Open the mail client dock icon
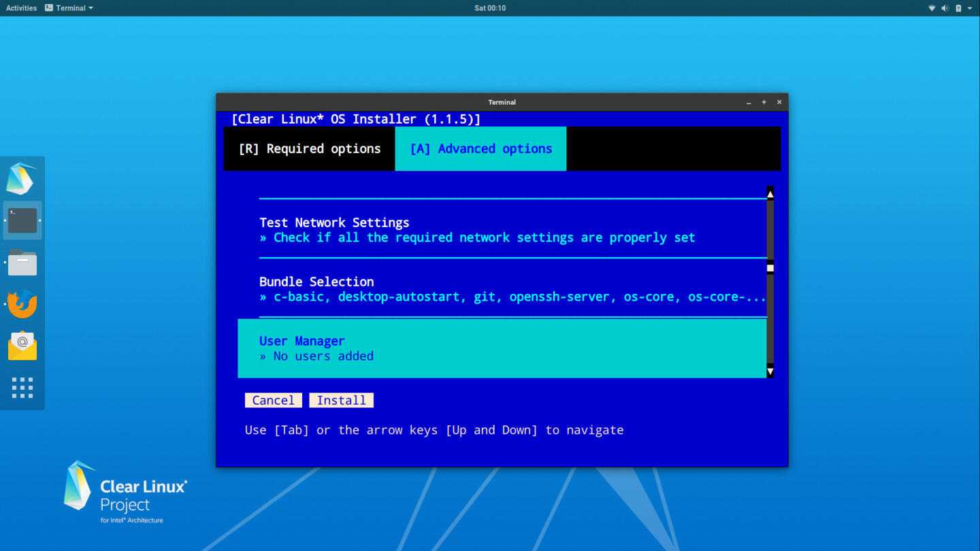Viewport: 980px width, 551px height. click(x=22, y=346)
